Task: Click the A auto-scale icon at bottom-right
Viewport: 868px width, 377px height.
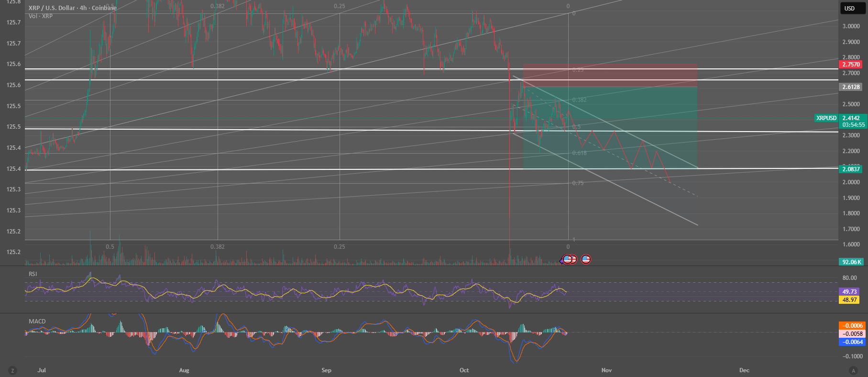Action: coord(853,370)
